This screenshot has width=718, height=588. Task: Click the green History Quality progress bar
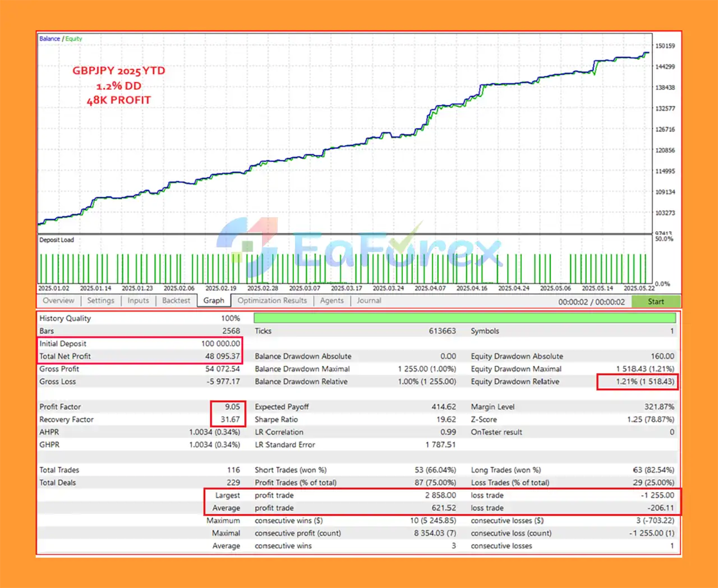click(464, 318)
